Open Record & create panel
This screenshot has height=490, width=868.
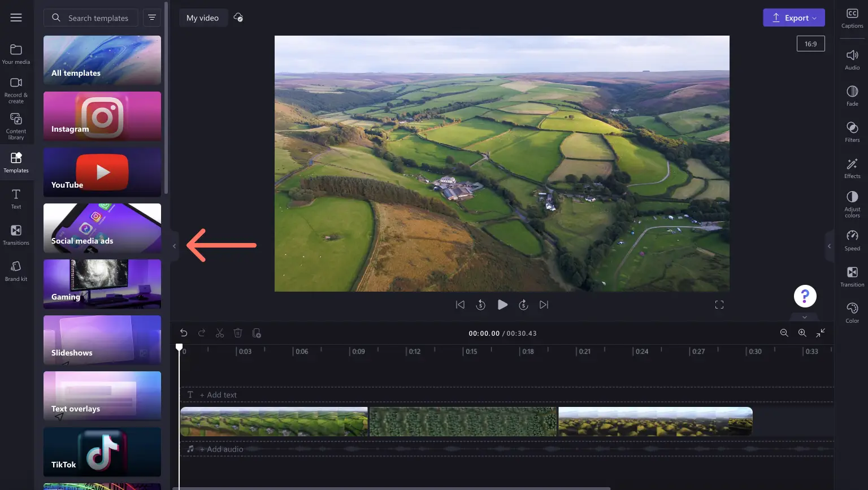[x=16, y=90]
